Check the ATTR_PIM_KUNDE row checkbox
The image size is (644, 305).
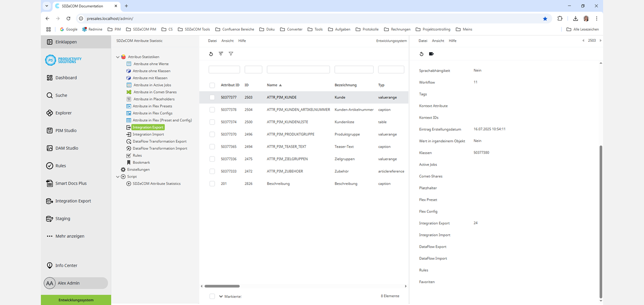(x=212, y=97)
